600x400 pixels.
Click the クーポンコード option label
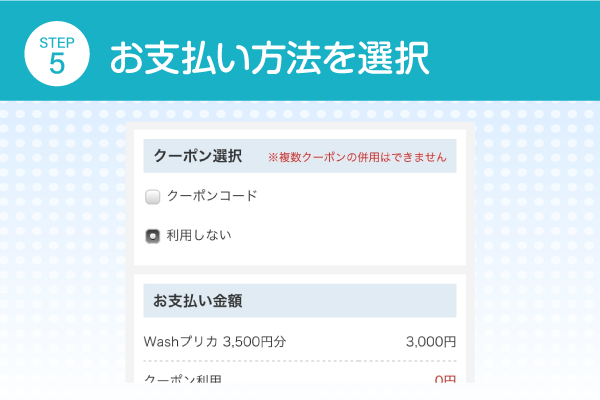211,196
